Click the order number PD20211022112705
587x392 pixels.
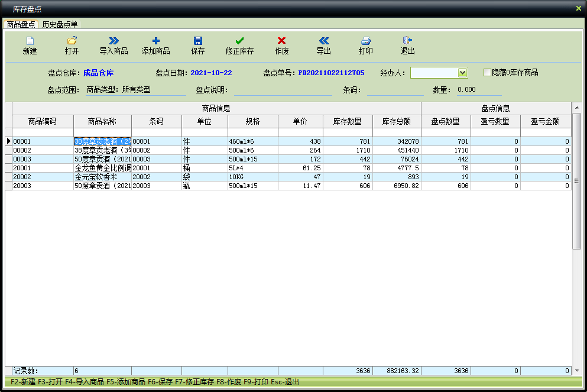click(x=331, y=73)
